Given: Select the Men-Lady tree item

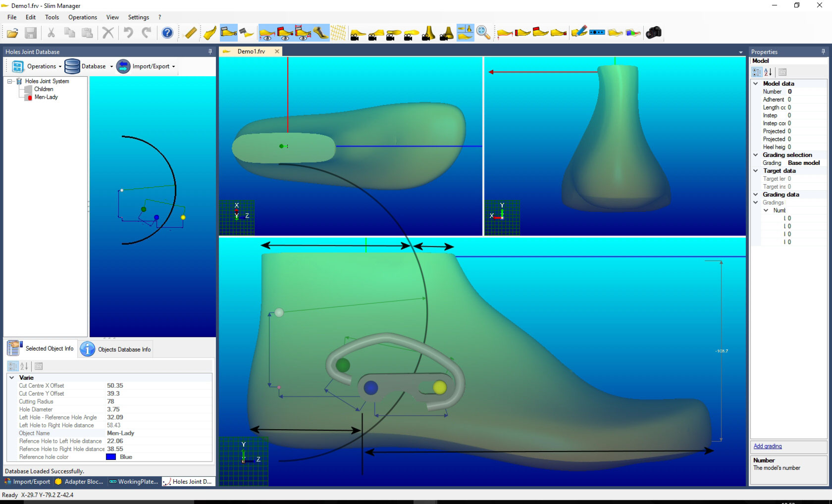Looking at the screenshot, I should [x=46, y=97].
